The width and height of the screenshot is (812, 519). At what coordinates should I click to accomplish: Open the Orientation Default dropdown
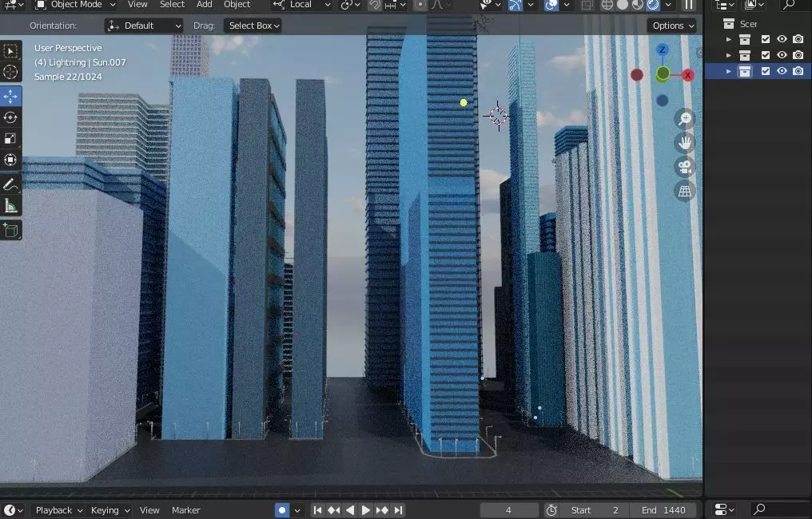coord(144,26)
